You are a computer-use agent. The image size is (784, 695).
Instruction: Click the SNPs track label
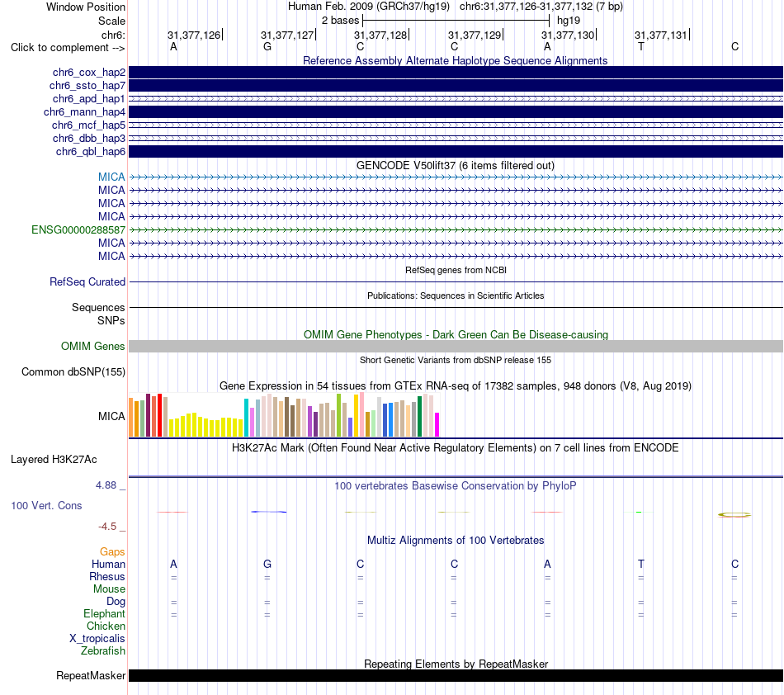tap(111, 320)
